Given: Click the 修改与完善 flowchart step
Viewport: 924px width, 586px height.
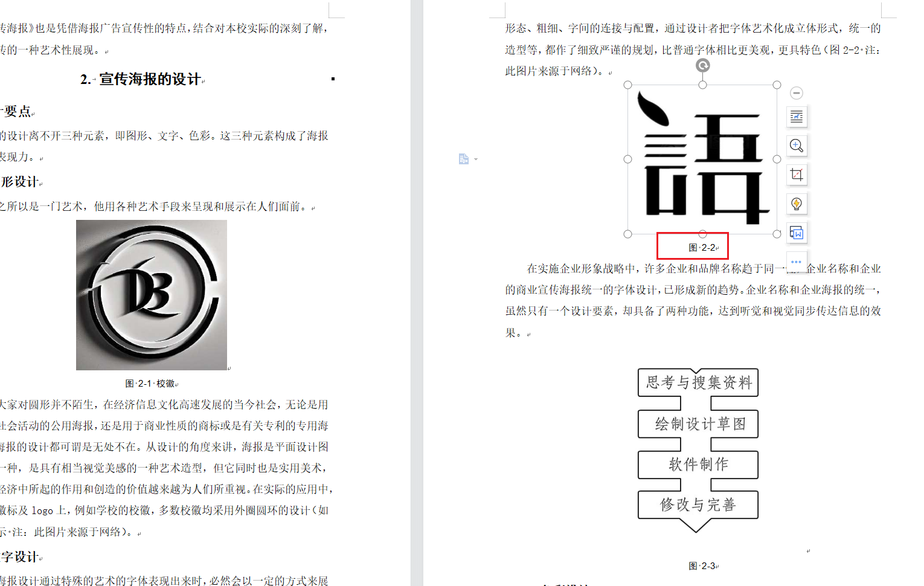Looking at the screenshot, I should pos(698,505).
